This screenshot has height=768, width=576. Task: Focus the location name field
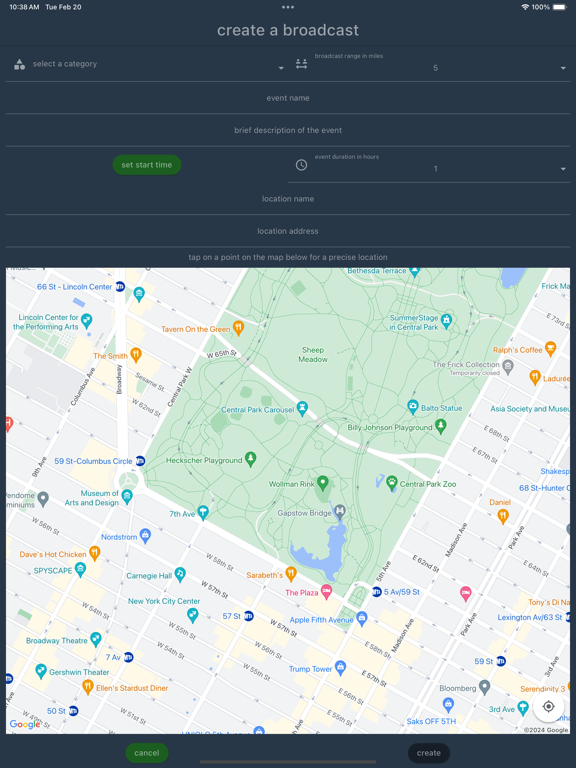288,199
